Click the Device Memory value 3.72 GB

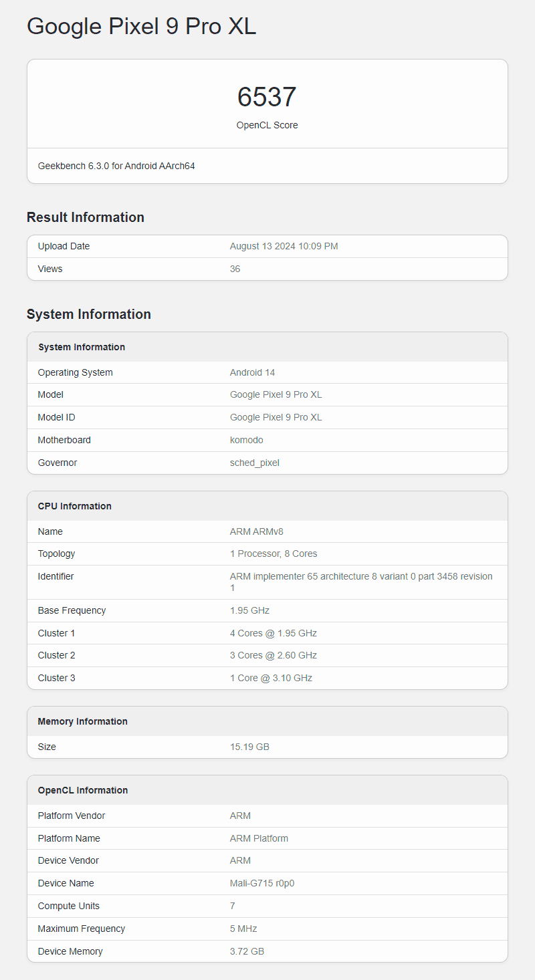coord(247,951)
